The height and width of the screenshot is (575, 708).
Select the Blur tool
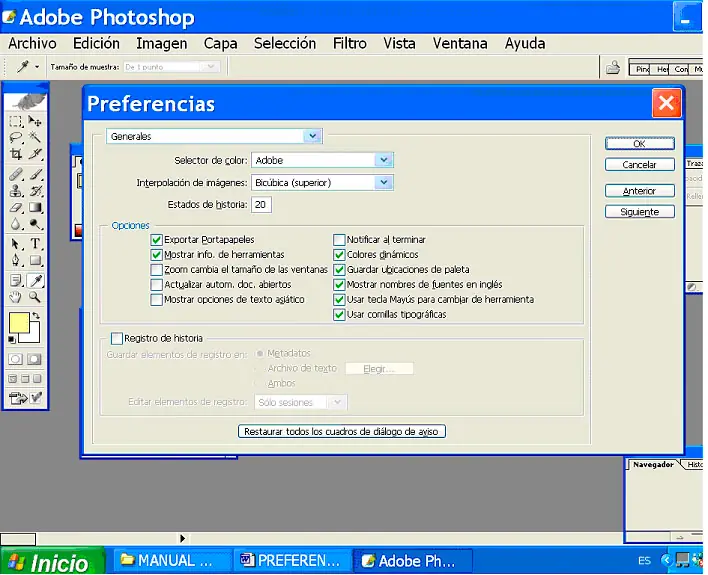tap(16, 224)
